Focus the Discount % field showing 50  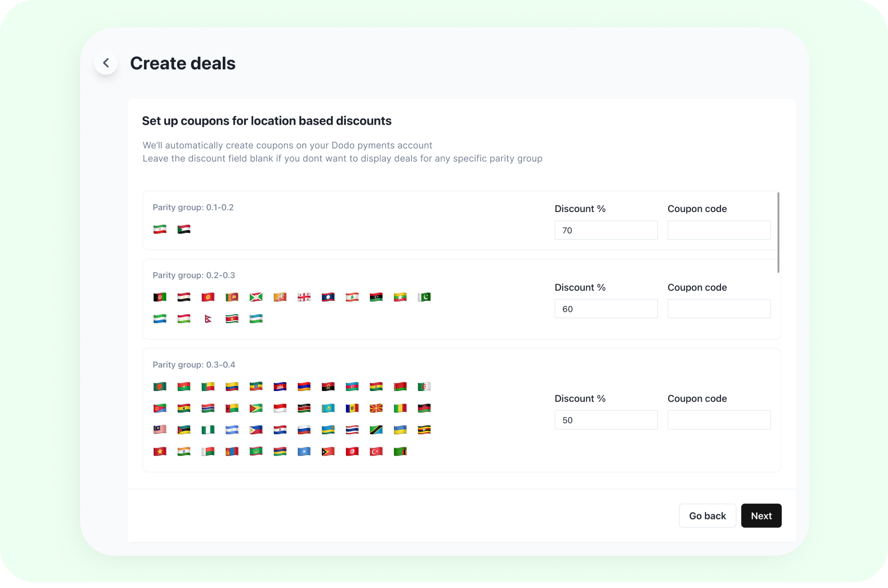(606, 420)
